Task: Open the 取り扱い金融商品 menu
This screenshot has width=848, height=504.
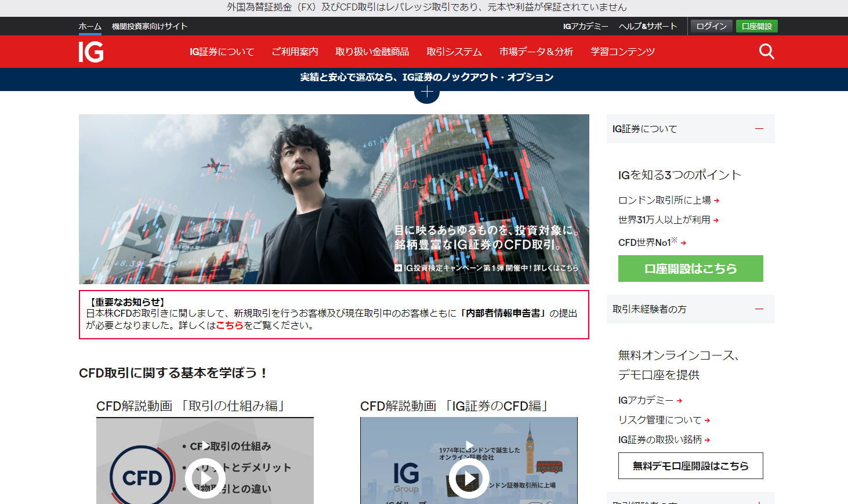Action: tap(372, 52)
